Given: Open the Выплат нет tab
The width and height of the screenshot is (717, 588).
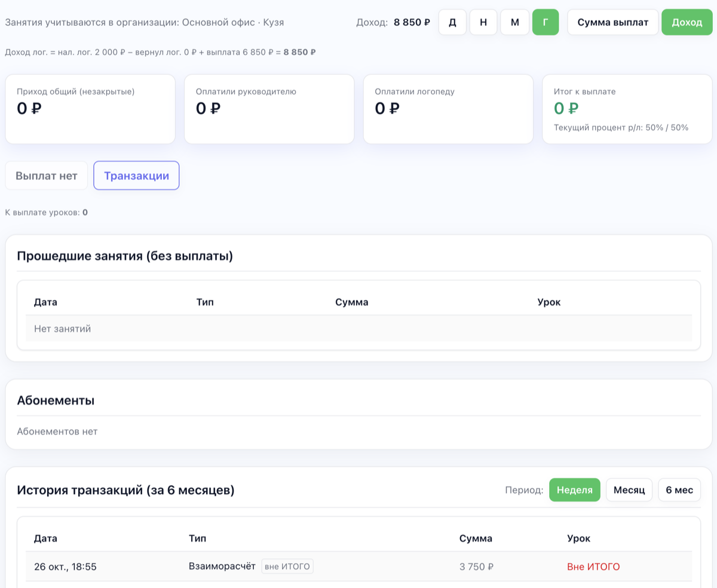Looking at the screenshot, I should pos(47,176).
